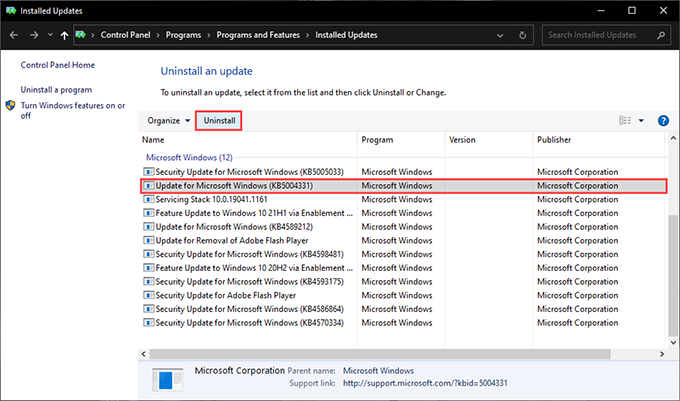The width and height of the screenshot is (680, 401).
Task: Click the search magnifier icon
Action: pos(665,35)
